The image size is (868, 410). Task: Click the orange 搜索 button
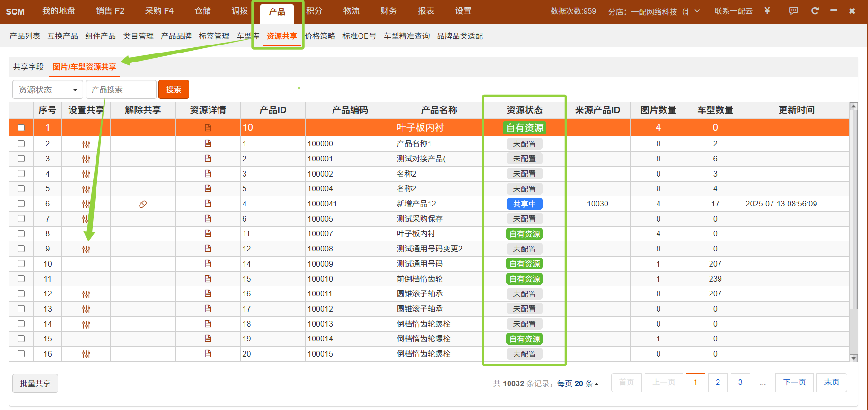pyautogui.click(x=174, y=89)
